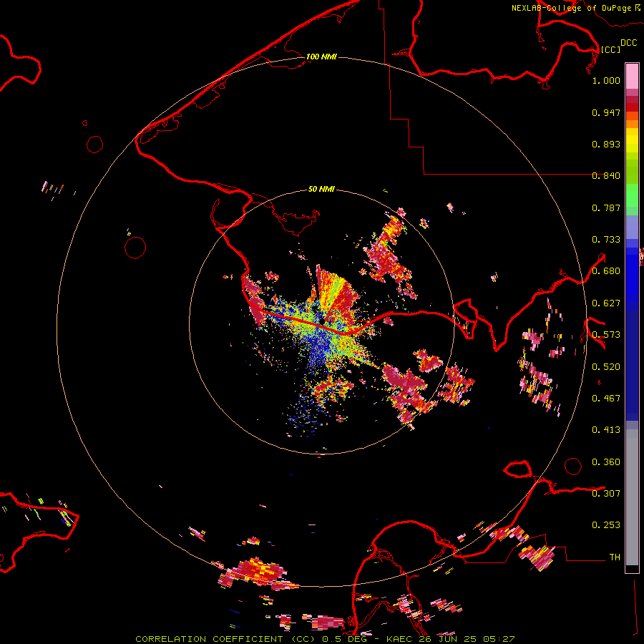Click the 0.253 color scale label
The width and height of the screenshot is (644, 644).
[606, 525]
